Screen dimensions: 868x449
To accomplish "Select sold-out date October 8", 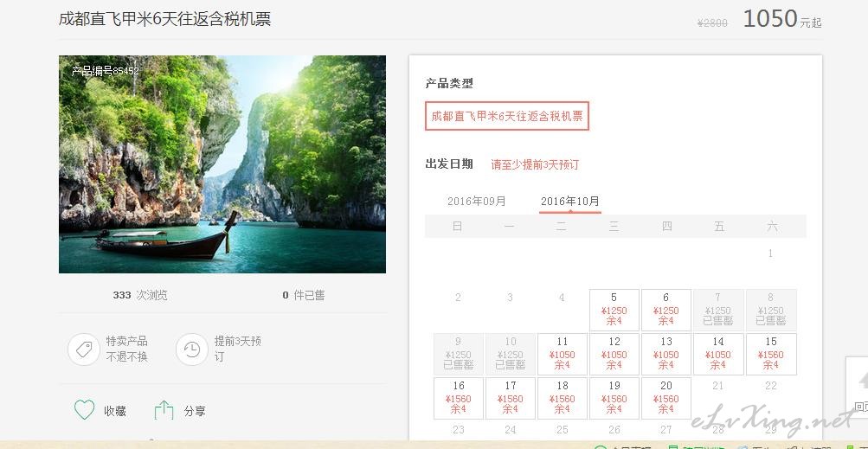I will point(770,310).
